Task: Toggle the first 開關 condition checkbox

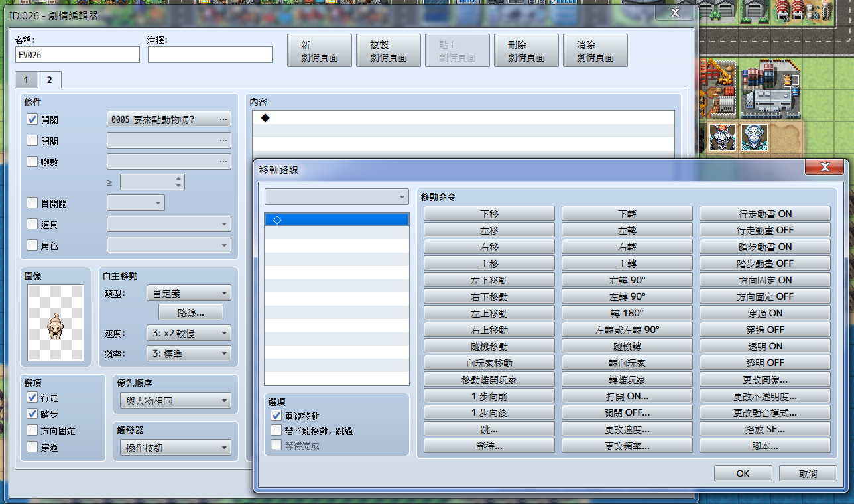Action: click(x=32, y=120)
